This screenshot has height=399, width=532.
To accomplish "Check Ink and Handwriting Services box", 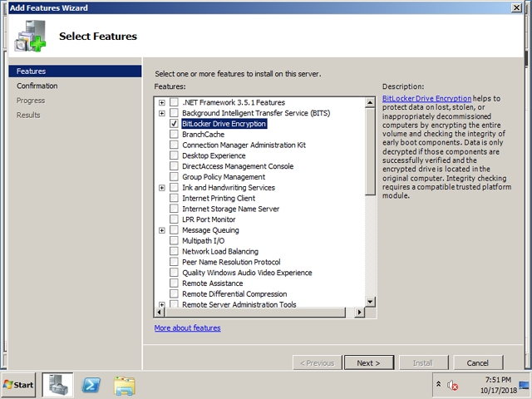I will pyautogui.click(x=174, y=187).
